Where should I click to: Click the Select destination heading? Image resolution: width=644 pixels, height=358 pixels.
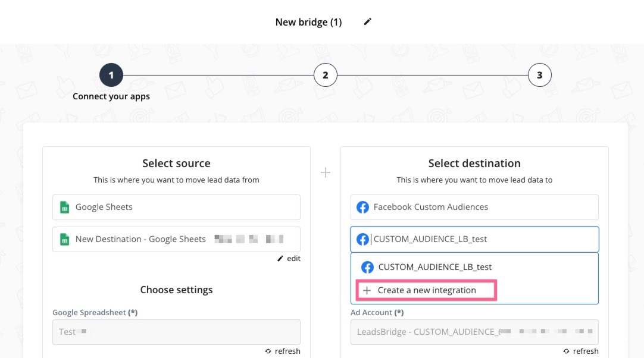coord(474,164)
